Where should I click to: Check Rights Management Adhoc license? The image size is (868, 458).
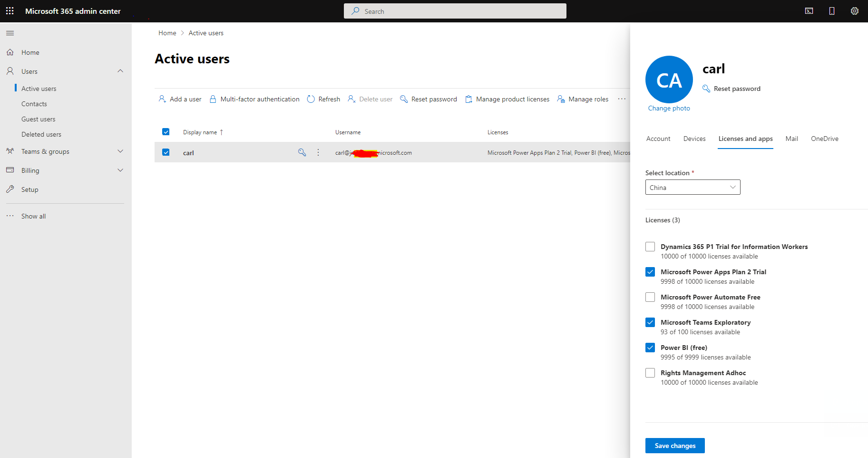[x=650, y=373]
